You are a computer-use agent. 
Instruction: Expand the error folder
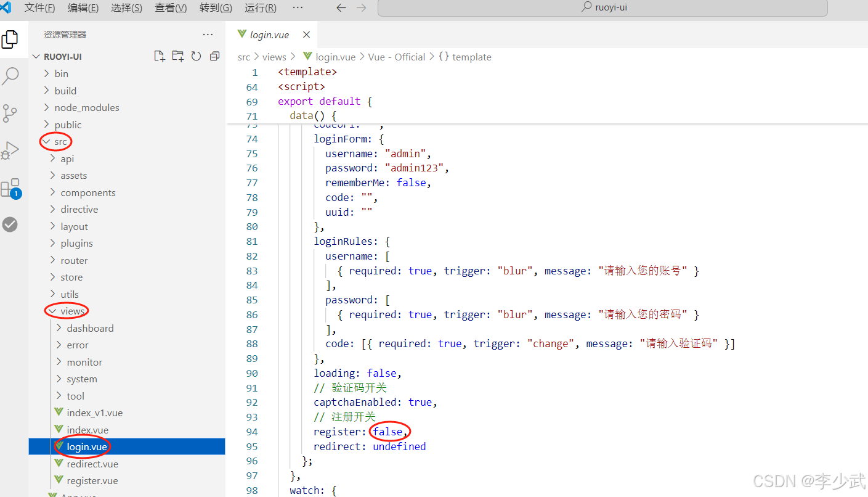[x=127, y=345]
